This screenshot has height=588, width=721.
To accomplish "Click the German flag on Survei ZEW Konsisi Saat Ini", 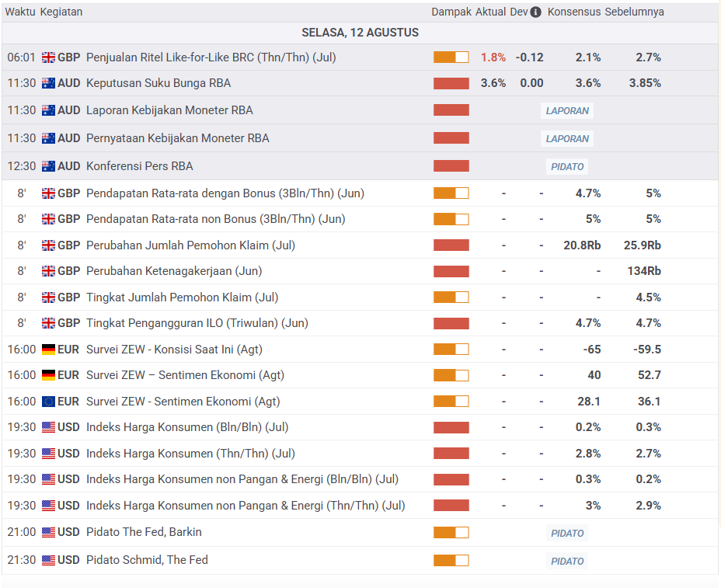I will click(x=48, y=350).
